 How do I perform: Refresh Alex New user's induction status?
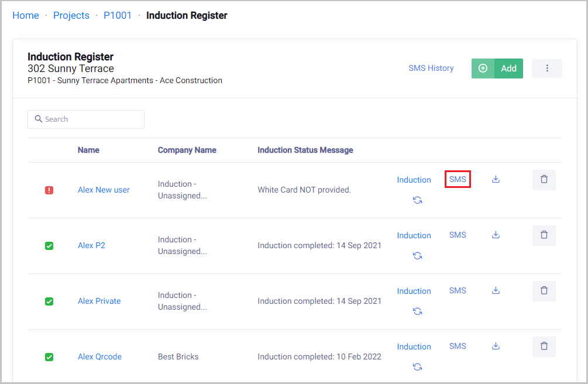click(x=417, y=200)
